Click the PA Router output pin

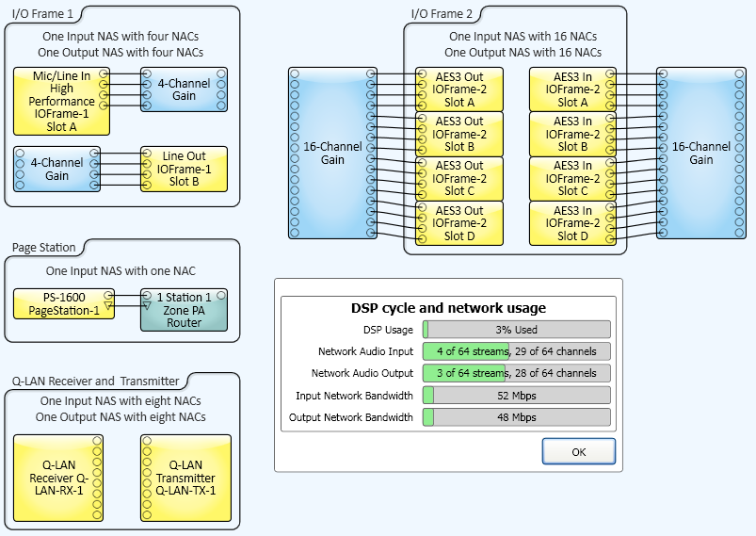coord(221,295)
